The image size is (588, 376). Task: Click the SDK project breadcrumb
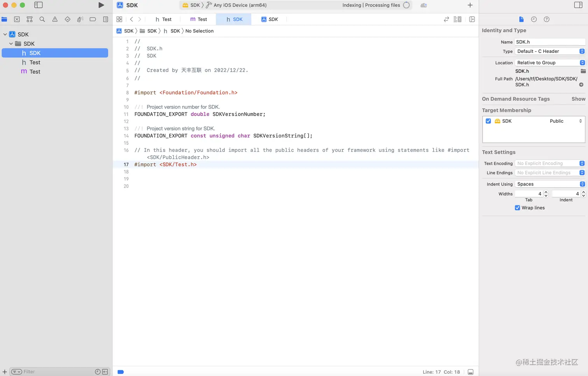125,31
